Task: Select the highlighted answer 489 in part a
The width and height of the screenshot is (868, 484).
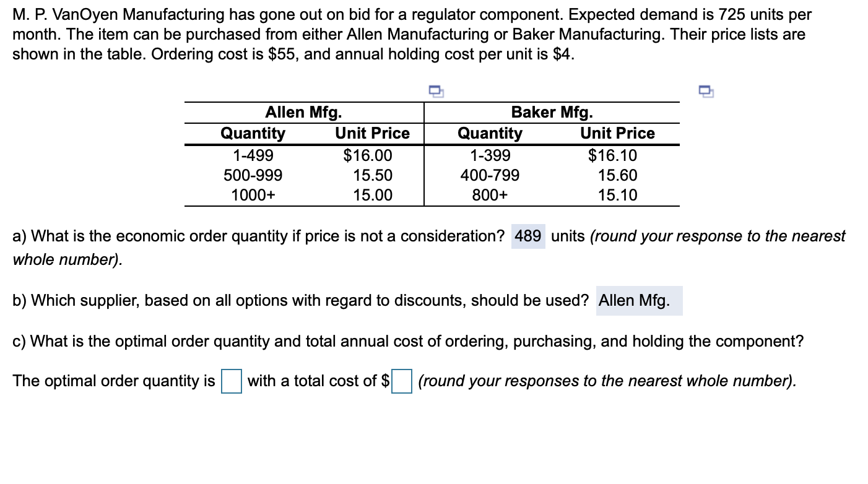Action: [527, 236]
